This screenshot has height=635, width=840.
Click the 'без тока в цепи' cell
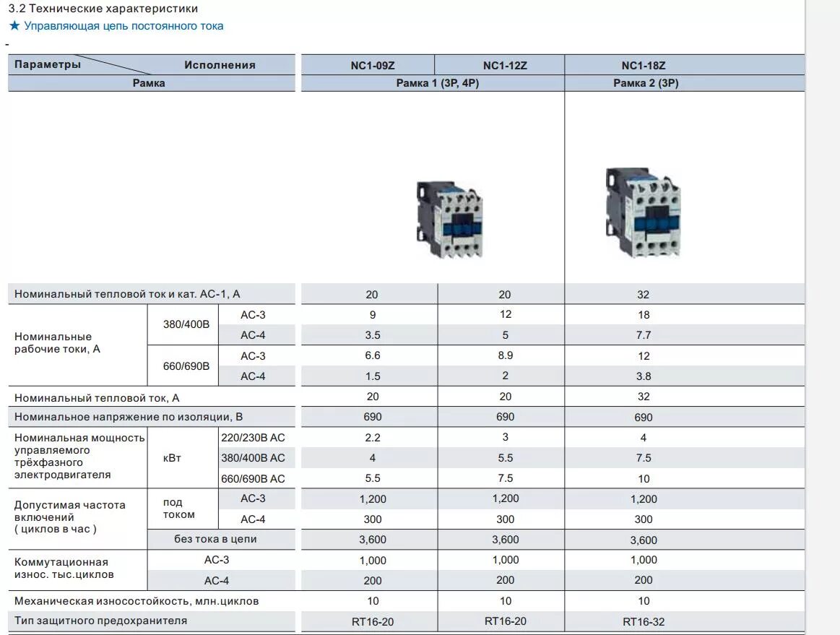click(x=215, y=539)
